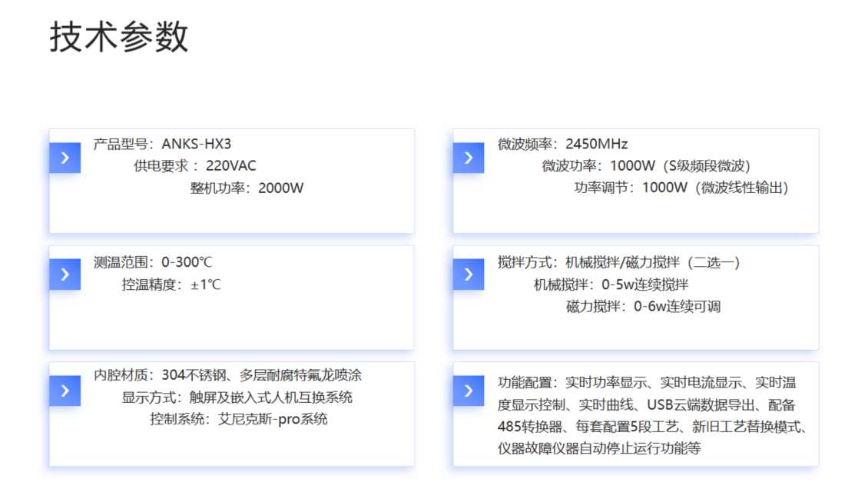Click the 仪器故障仪器自动停止运行功能等 text line

point(599,448)
